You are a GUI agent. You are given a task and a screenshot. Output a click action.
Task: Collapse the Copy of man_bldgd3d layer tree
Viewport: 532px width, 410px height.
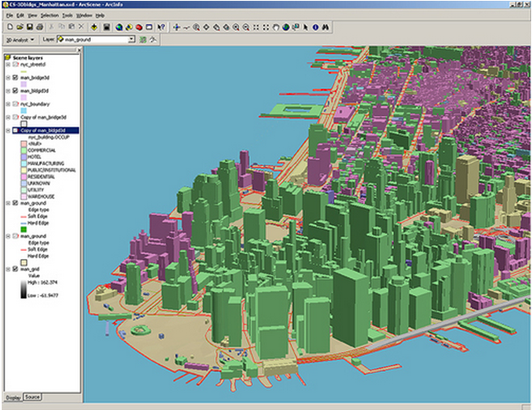(x=8, y=131)
